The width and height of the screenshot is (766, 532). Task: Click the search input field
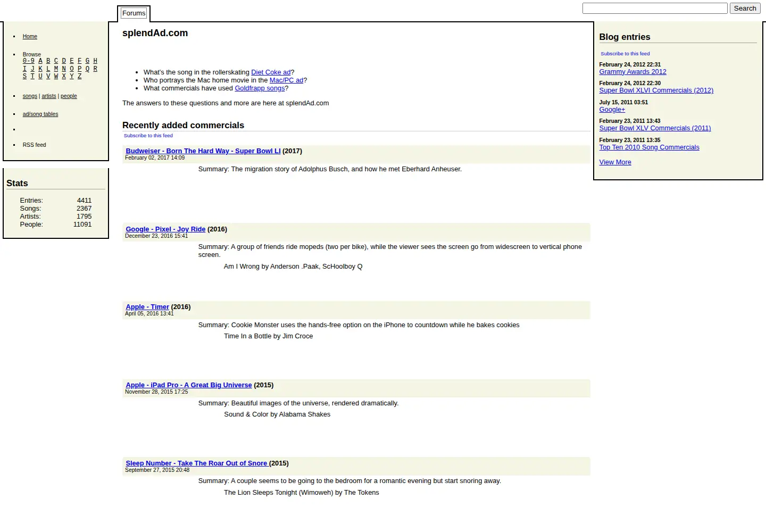click(x=655, y=9)
